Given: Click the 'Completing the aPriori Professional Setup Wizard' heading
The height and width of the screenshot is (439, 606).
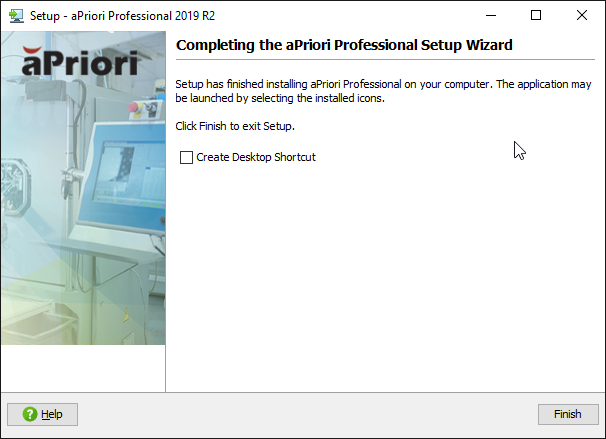Looking at the screenshot, I should point(344,45).
